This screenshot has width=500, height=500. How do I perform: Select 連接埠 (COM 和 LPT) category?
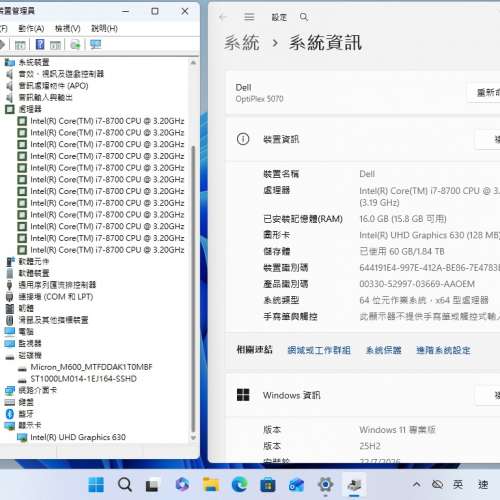click(x=56, y=297)
